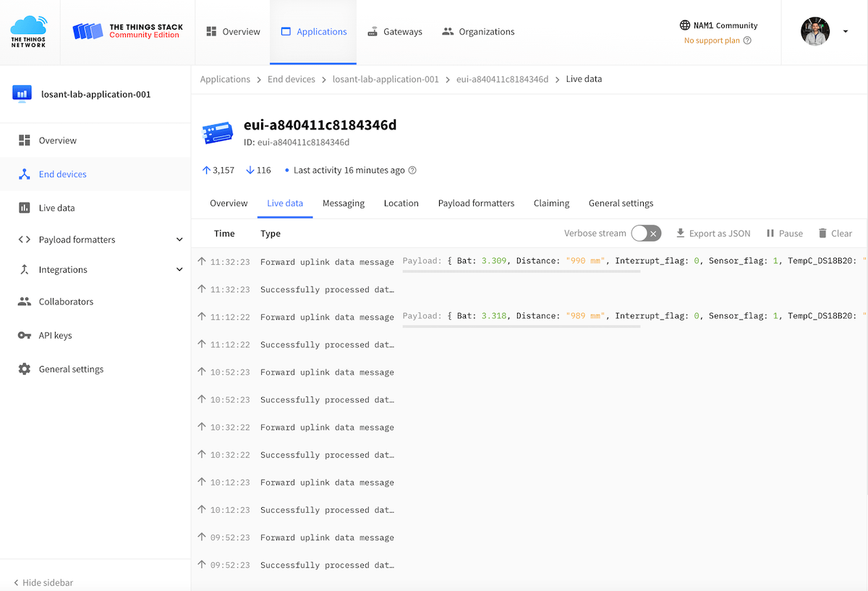Click the eui-a840411c8184346d breadcrumb link
Screen dimensions: 868x591
(503, 80)
